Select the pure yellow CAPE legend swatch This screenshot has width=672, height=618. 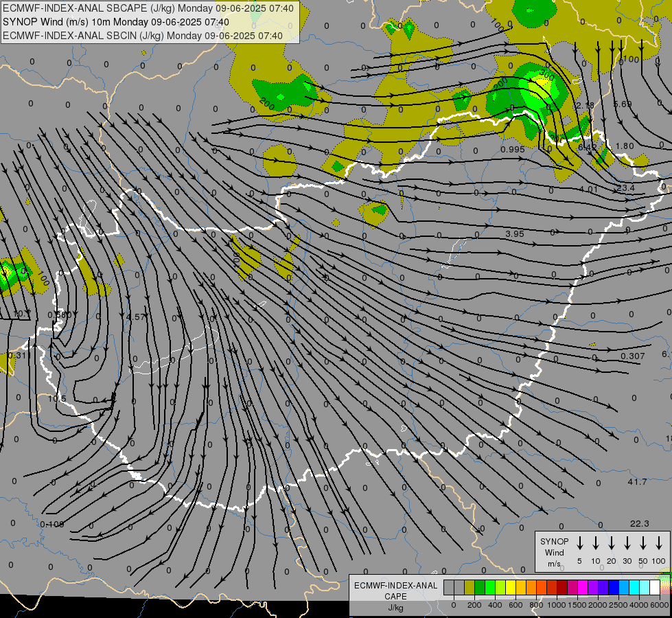point(511,588)
